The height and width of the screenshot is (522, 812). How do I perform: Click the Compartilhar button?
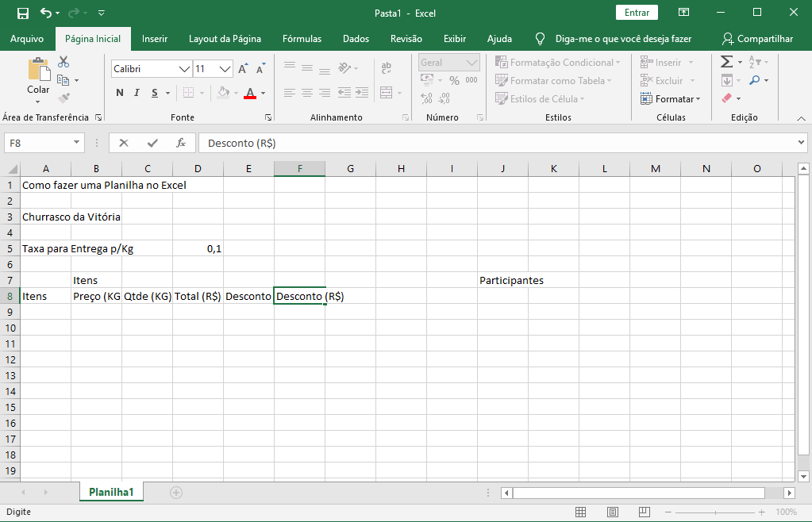tap(757, 39)
